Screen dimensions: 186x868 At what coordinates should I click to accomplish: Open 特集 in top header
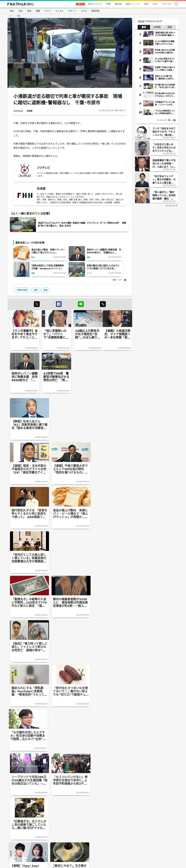(108, 4)
